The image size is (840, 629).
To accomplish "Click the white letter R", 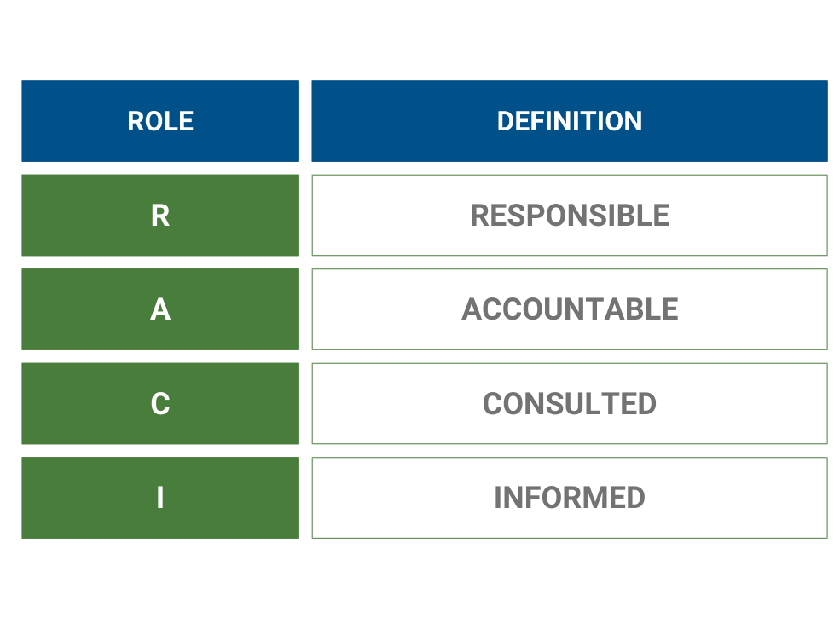I will [x=160, y=216].
